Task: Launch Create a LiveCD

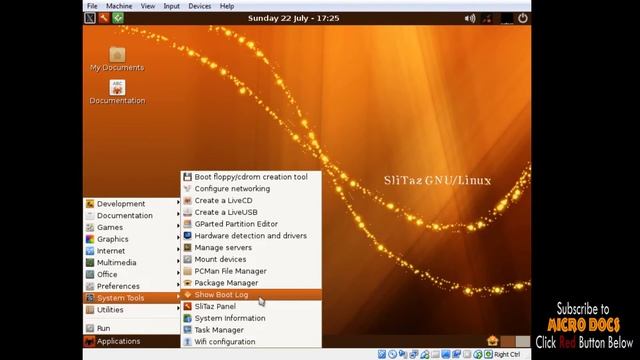Action: (251, 201)
